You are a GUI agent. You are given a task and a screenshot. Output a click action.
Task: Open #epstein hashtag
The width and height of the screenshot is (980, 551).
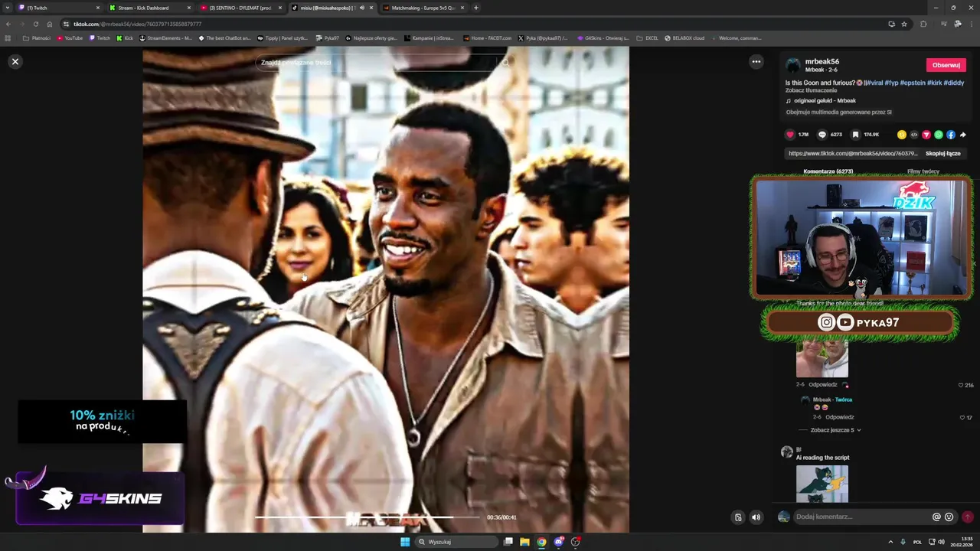point(913,83)
